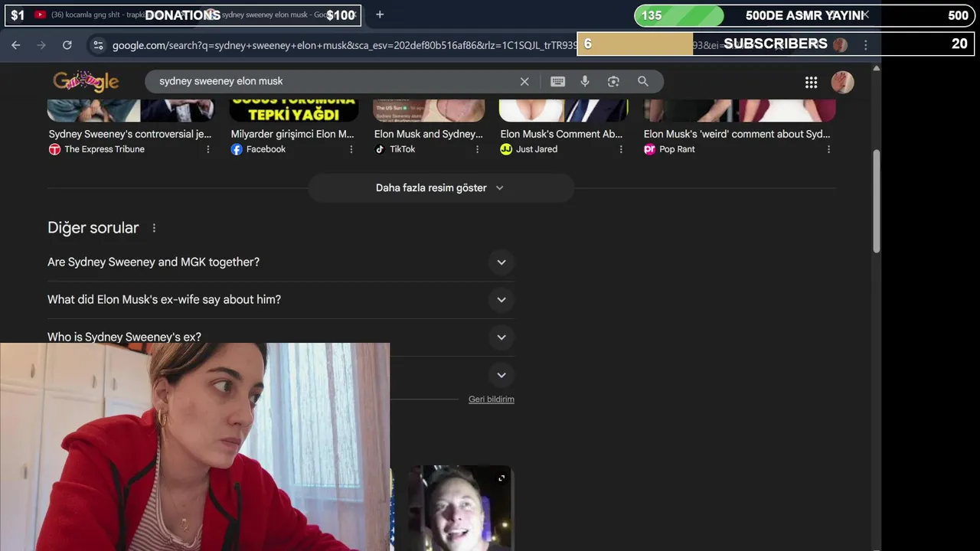Open options for the TikTok image result

(478, 149)
